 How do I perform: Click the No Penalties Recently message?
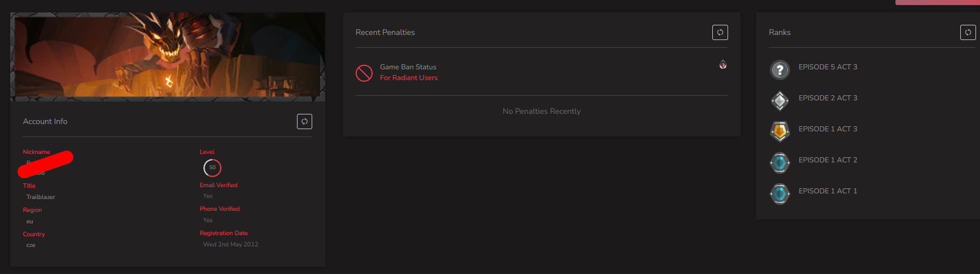542,111
